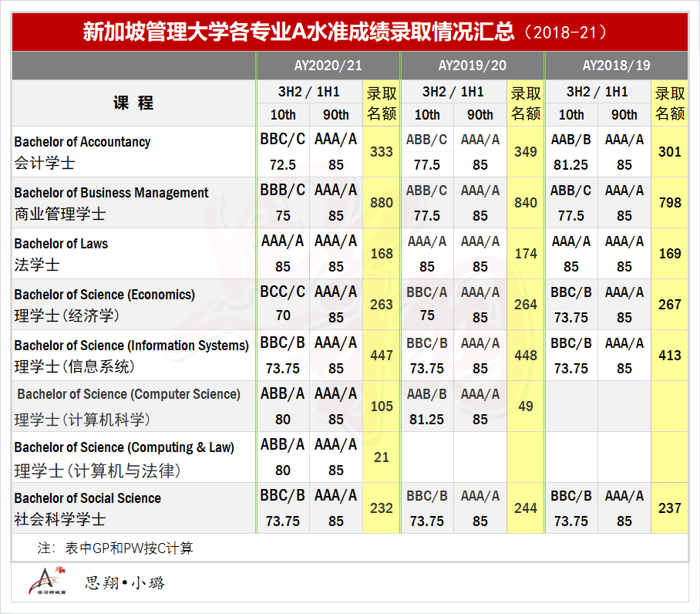Image resolution: width=700 pixels, height=614 pixels.
Task: Click Laws quota 174
Action: (526, 254)
